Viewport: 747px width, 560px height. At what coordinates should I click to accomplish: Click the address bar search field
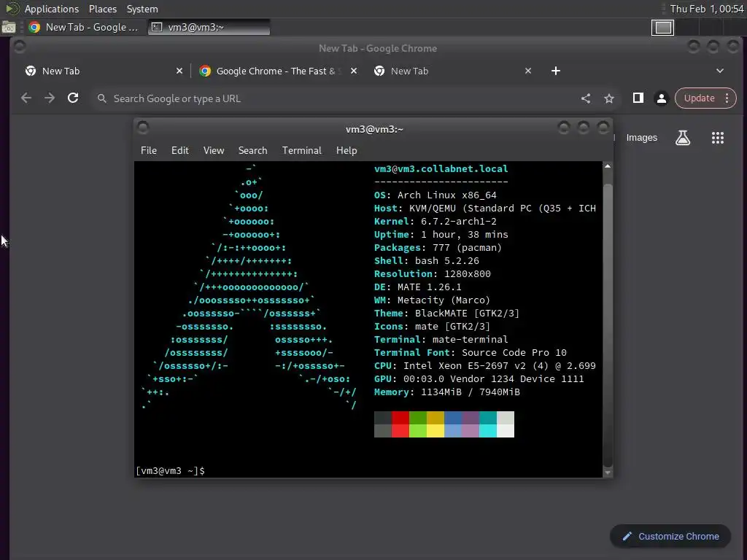click(x=333, y=98)
